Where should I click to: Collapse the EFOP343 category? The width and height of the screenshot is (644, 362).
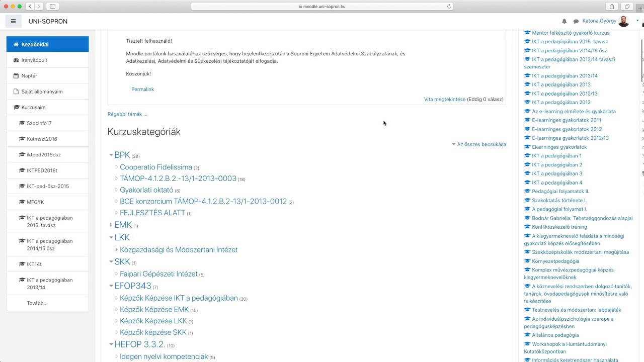[111, 286]
